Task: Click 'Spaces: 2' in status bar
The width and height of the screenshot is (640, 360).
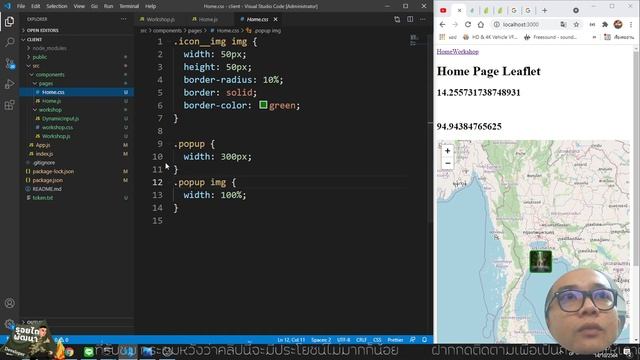Action: point(321,340)
